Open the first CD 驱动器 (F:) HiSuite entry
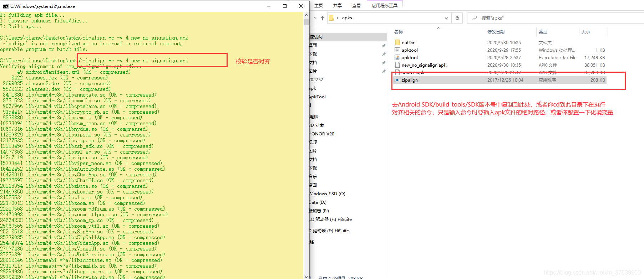The image size is (644, 279). tap(331, 219)
